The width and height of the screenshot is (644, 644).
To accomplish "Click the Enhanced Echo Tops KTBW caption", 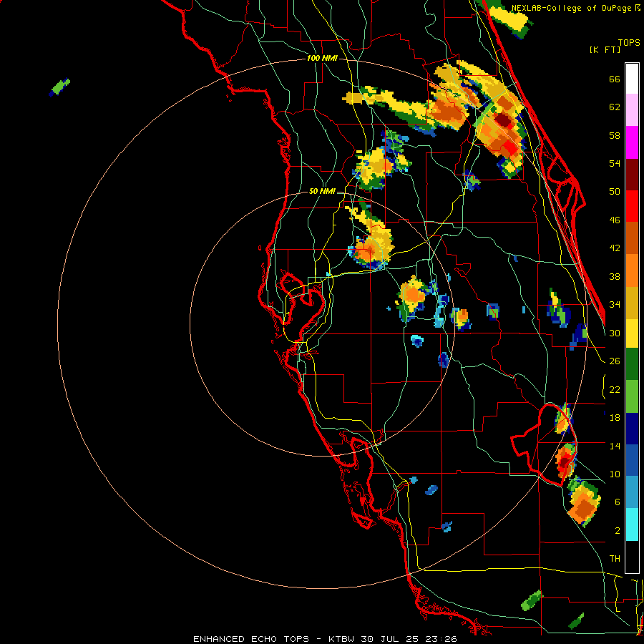I will pyautogui.click(x=325, y=639).
